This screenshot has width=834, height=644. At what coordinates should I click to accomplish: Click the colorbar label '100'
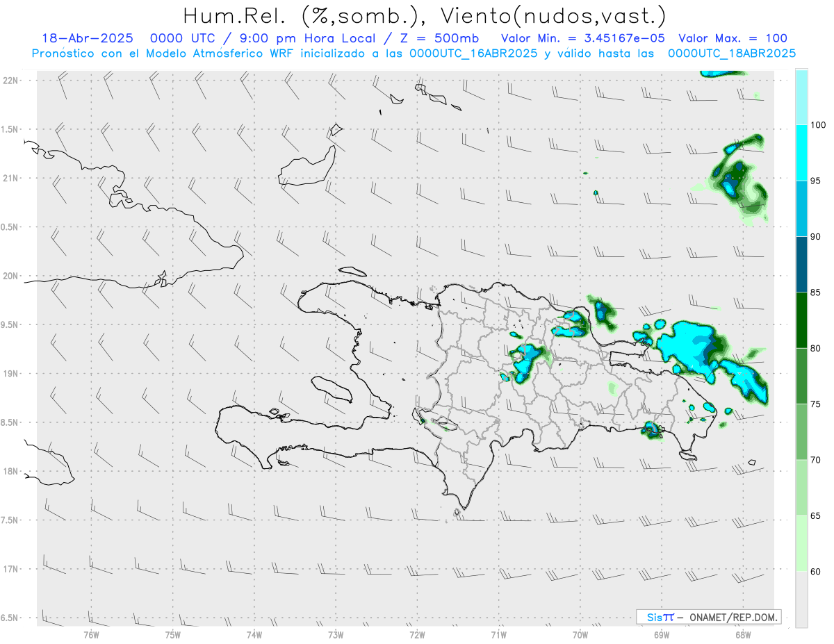point(818,125)
